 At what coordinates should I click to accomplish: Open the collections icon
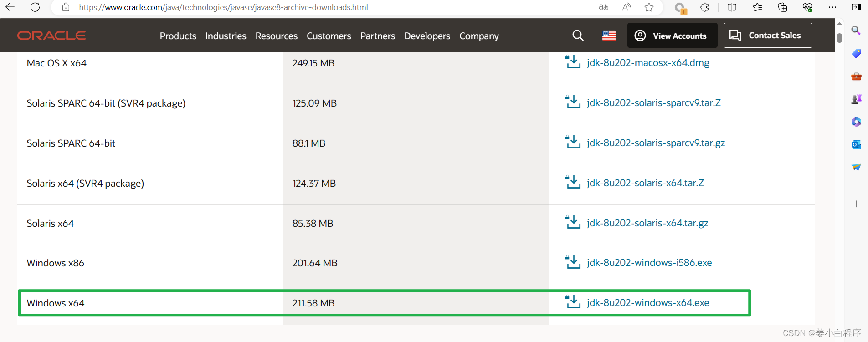pyautogui.click(x=782, y=7)
